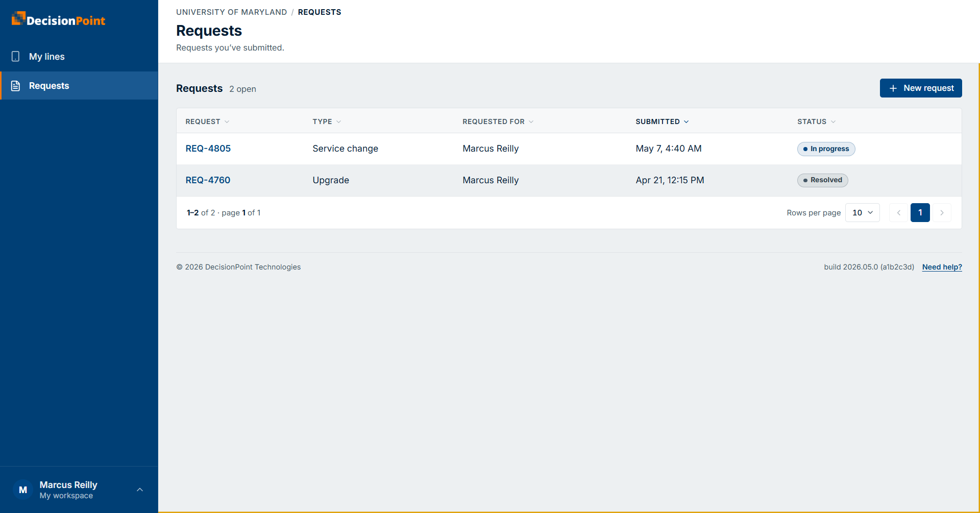980x513 pixels.
Task: Click University of Maryland breadcrumb
Action: [x=231, y=12]
